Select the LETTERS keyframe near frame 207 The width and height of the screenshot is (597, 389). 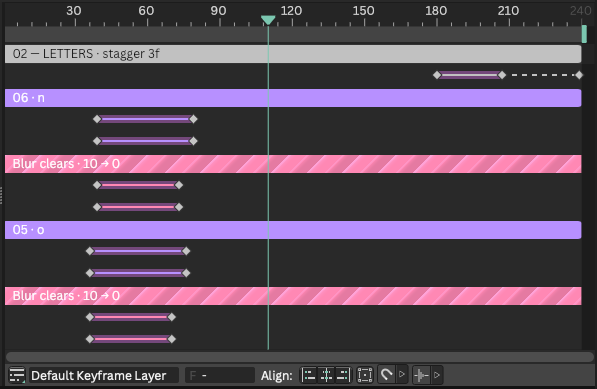tap(502, 75)
